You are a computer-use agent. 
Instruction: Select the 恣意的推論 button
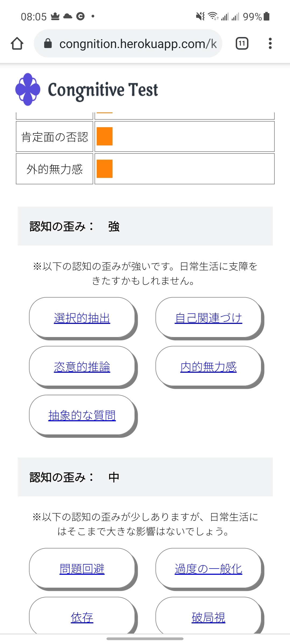point(82,367)
